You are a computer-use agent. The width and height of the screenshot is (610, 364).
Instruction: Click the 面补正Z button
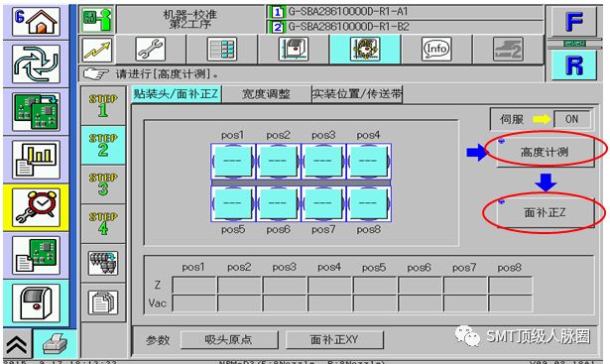tap(545, 212)
